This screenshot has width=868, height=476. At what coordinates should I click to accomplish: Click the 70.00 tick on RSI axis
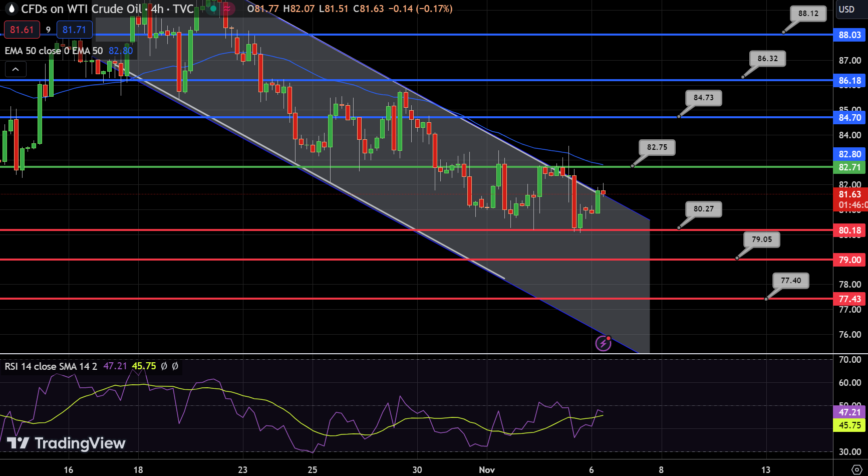850,360
